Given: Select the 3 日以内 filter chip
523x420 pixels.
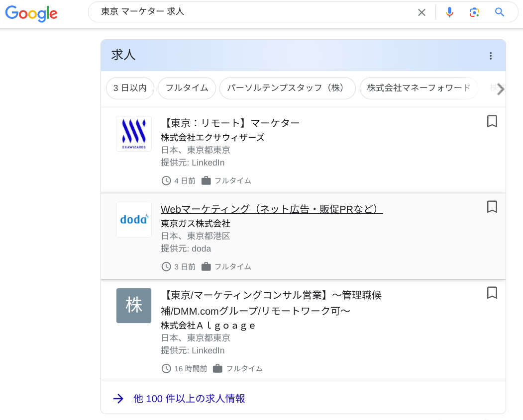Looking at the screenshot, I should (130, 88).
